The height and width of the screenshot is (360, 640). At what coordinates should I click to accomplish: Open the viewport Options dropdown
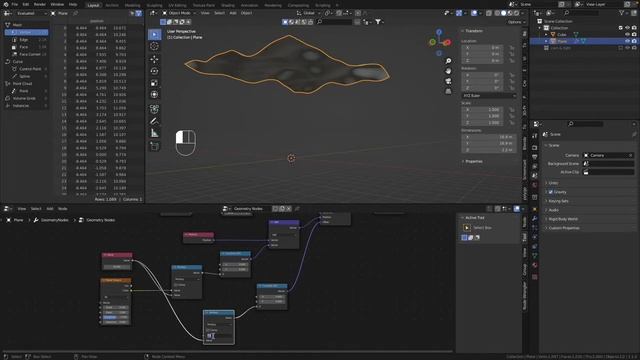pos(516,22)
